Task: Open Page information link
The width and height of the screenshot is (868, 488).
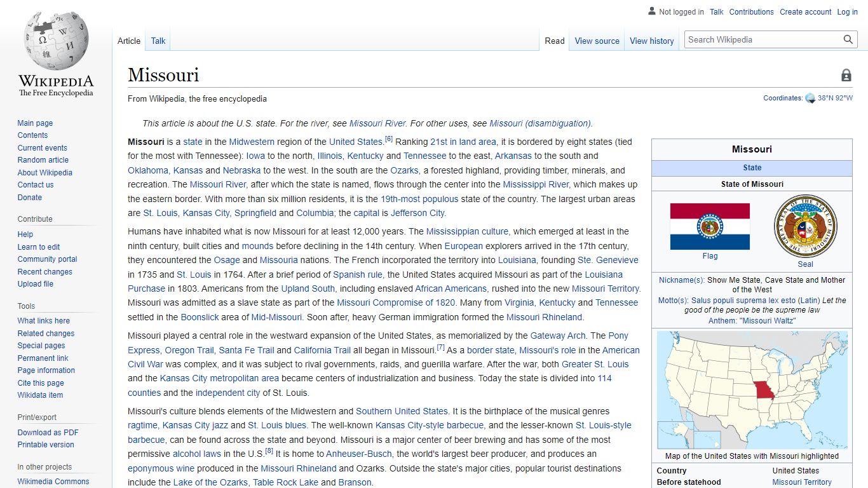Action: pyautogui.click(x=46, y=370)
